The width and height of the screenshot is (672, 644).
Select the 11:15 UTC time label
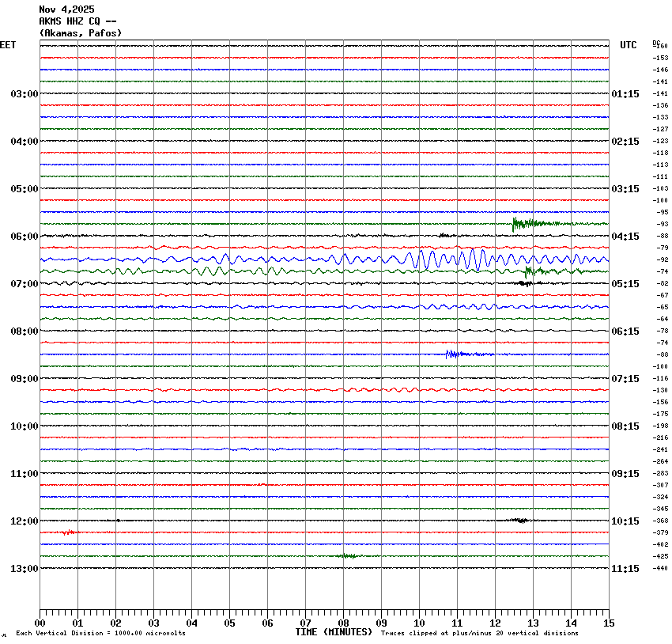(625, 569)
